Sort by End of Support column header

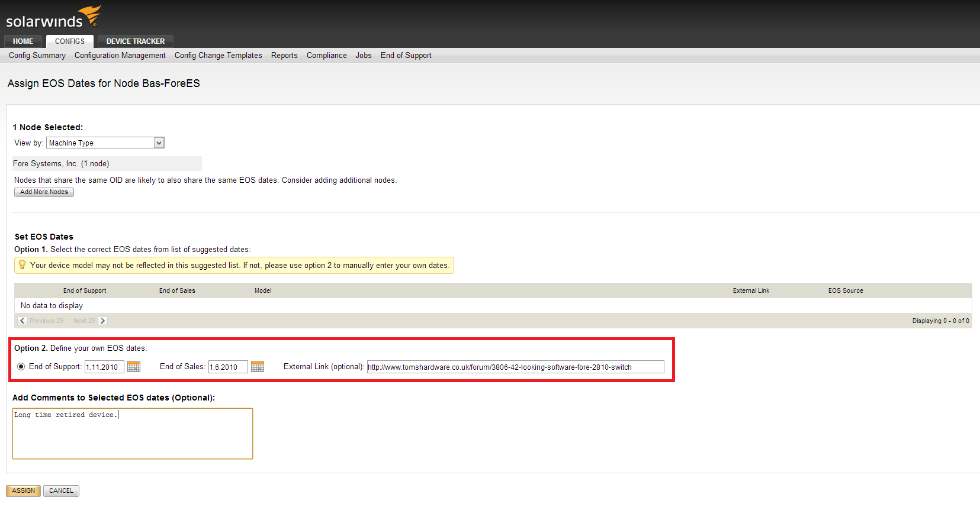click(85, 290)
